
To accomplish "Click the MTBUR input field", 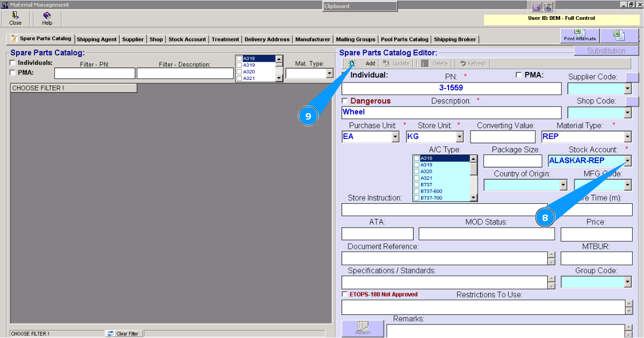I will (x=596, y=258).
